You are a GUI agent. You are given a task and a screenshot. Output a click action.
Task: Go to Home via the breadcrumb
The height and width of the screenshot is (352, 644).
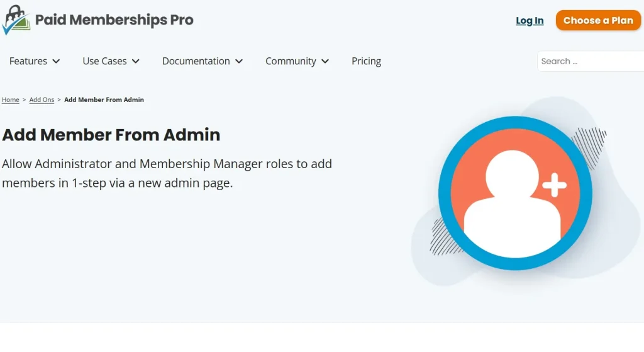[x=11, y=100]
